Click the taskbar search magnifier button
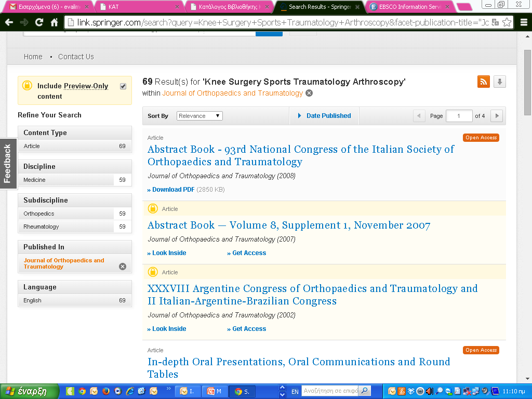This screenshot has width=532, height=399. (365, 391)
